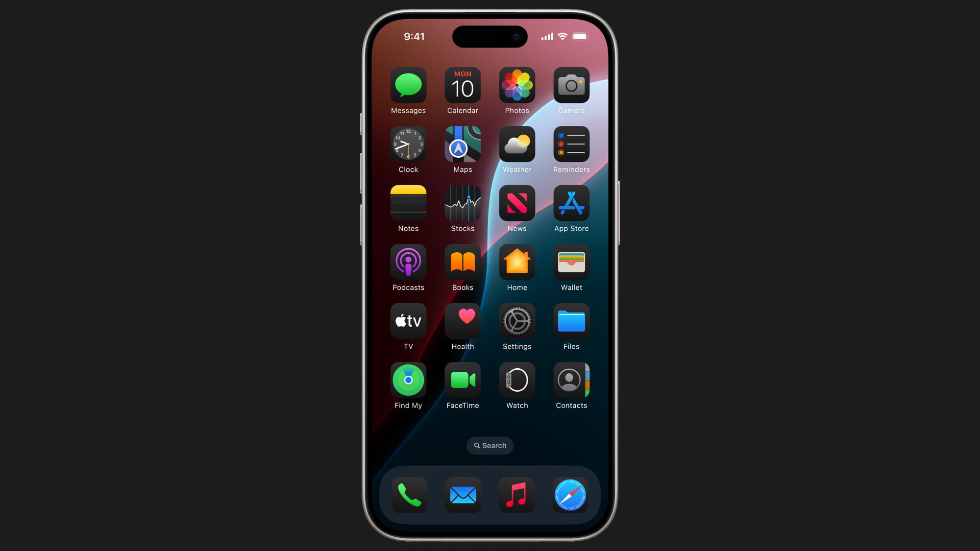Open the Find My app

click(x=408, y=380)
